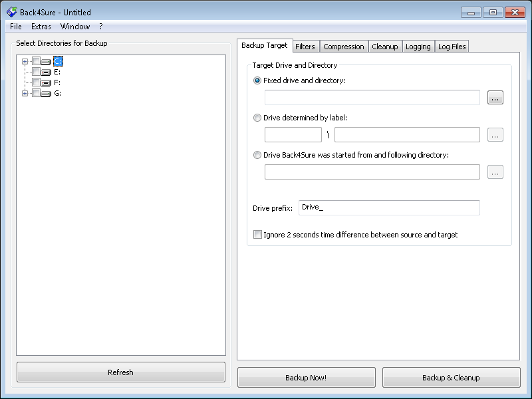Check the E: drive checkbox
This screenshot has width=532, height=399.
pos(36,72)
